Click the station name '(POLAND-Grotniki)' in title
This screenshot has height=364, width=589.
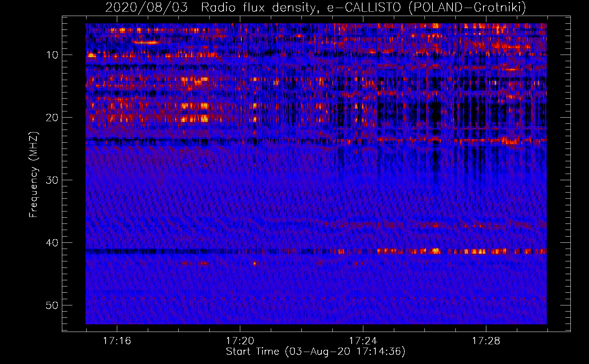point(467,8)
